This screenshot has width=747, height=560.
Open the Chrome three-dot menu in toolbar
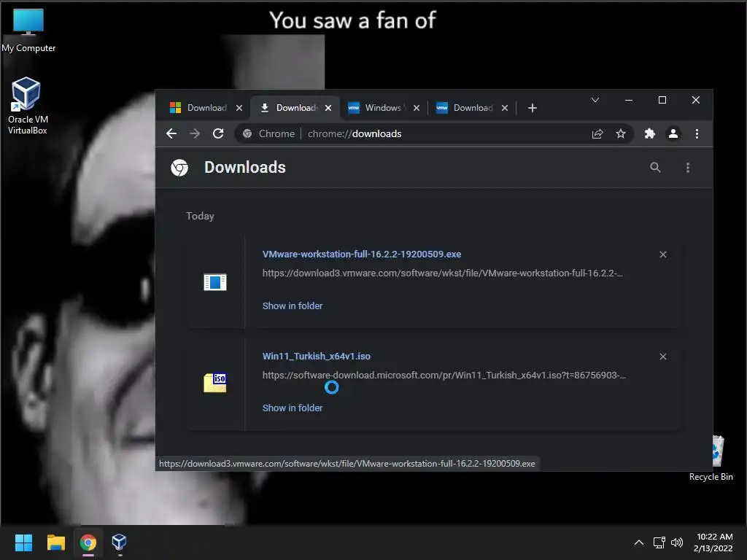coord(697,134)
